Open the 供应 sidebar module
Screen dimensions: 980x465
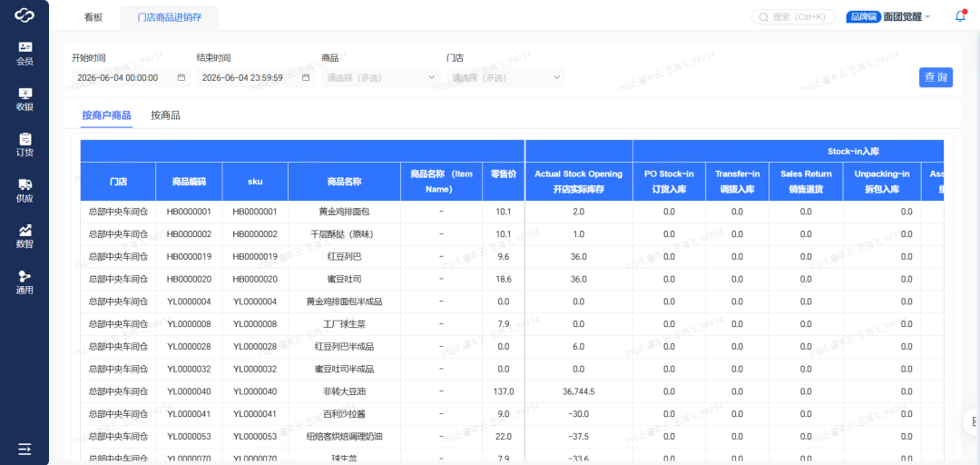[x=24, y=191]
